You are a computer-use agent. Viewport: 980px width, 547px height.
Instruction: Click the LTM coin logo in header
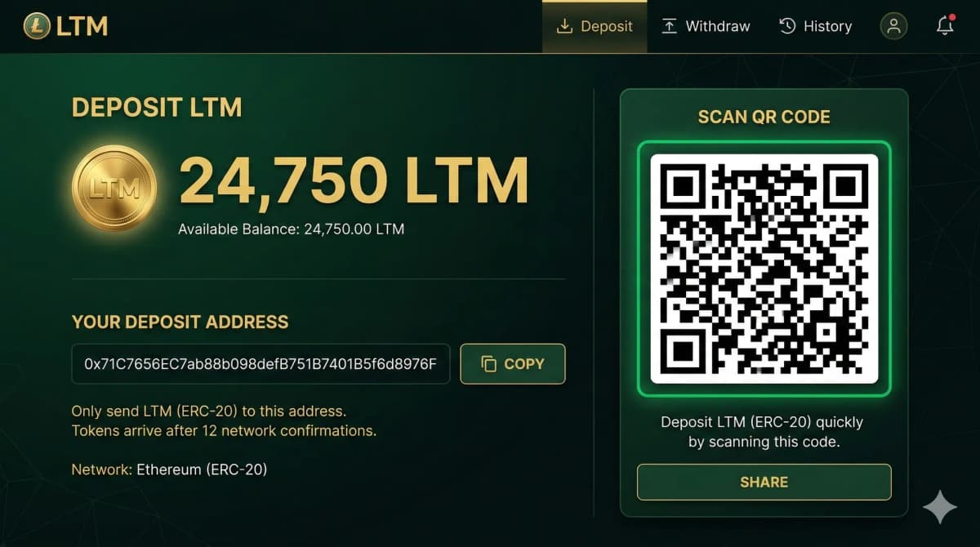tap(36, 26)
